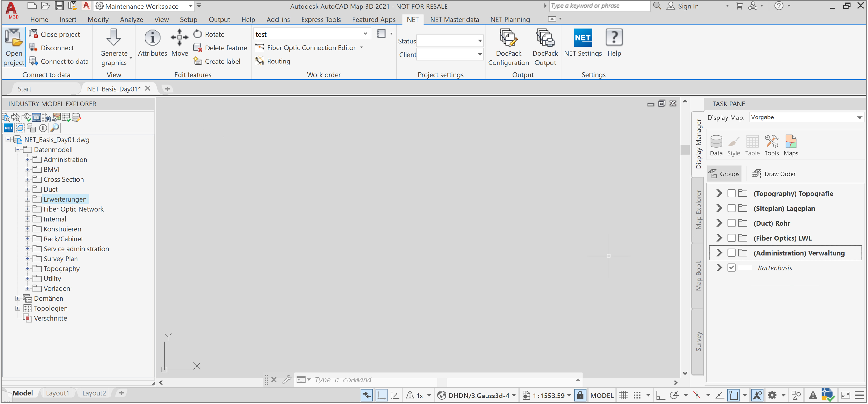
Task: Toggle MODEL space button in status bar
Action: [601, 395]
